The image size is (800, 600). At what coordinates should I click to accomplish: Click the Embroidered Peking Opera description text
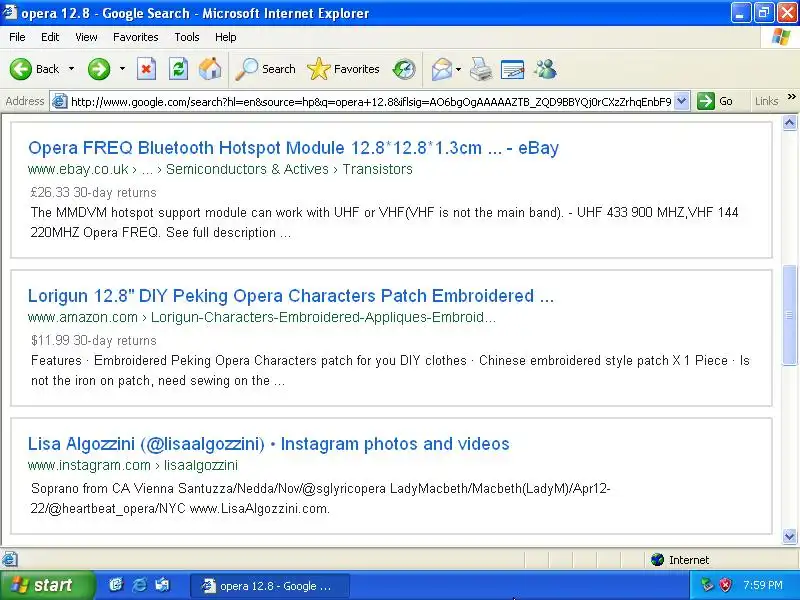(390, 370)
